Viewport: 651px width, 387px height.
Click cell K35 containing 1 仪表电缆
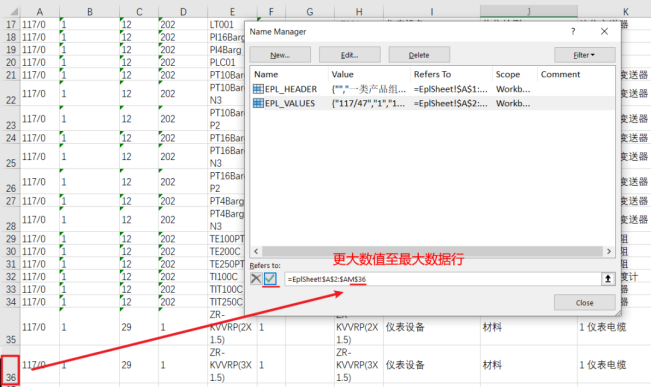coord(614,327)
